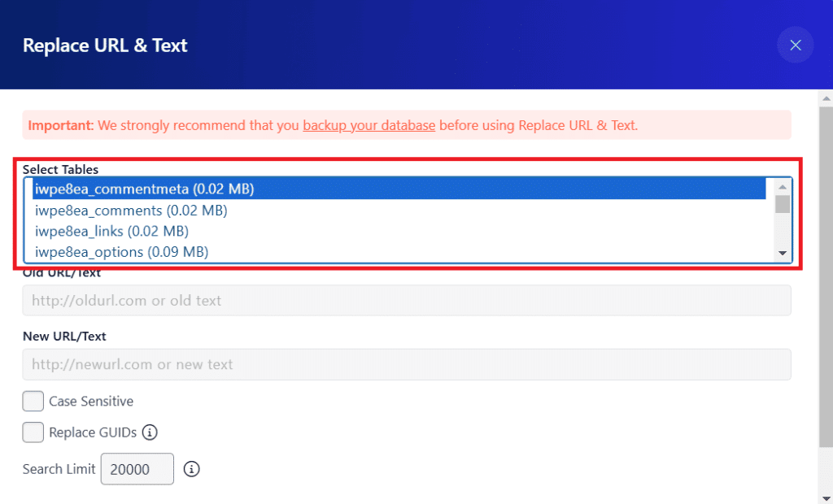Click the tables list scroll down arrow
Image resolution: width=833 pixels, height=504 pixels.
pyautogui.click(x=782, y=254)
